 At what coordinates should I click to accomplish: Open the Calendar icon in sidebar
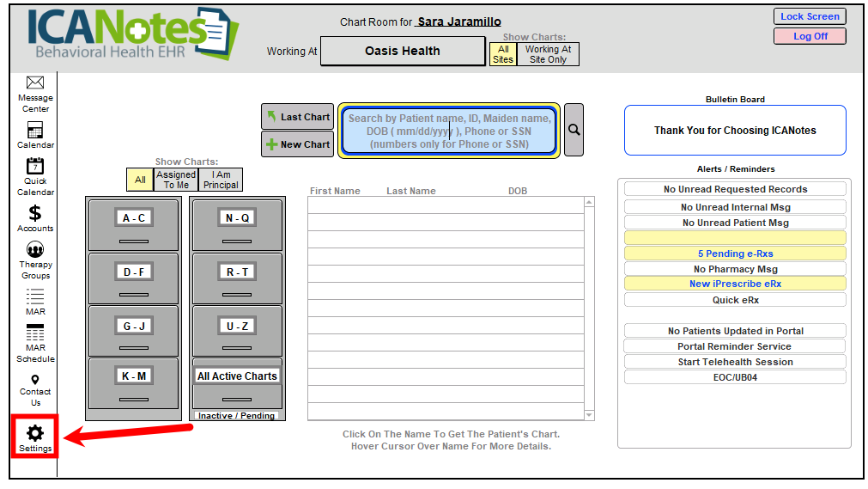coord(35,131)
